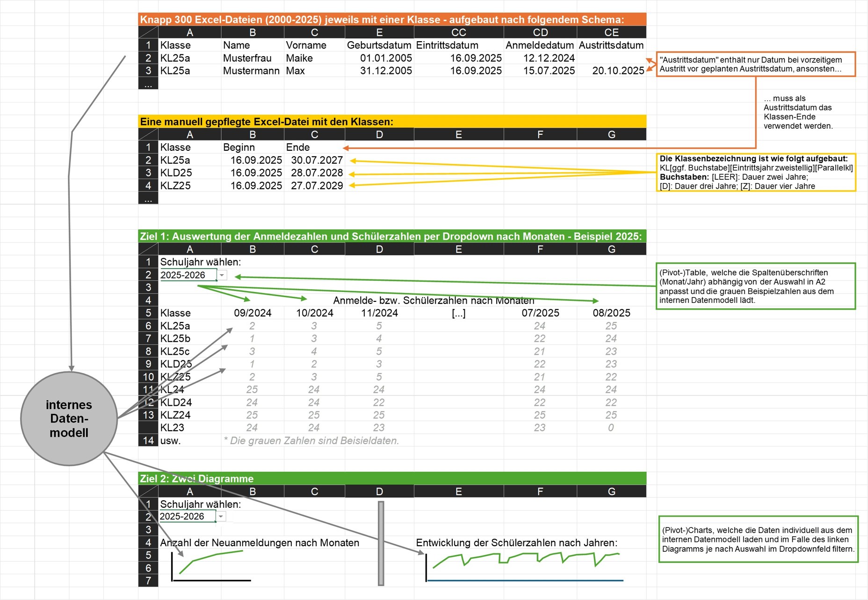868x600 pixels.
Task: Select the 'internes Datenmodell' circle shape
Action: pos(69,419)
